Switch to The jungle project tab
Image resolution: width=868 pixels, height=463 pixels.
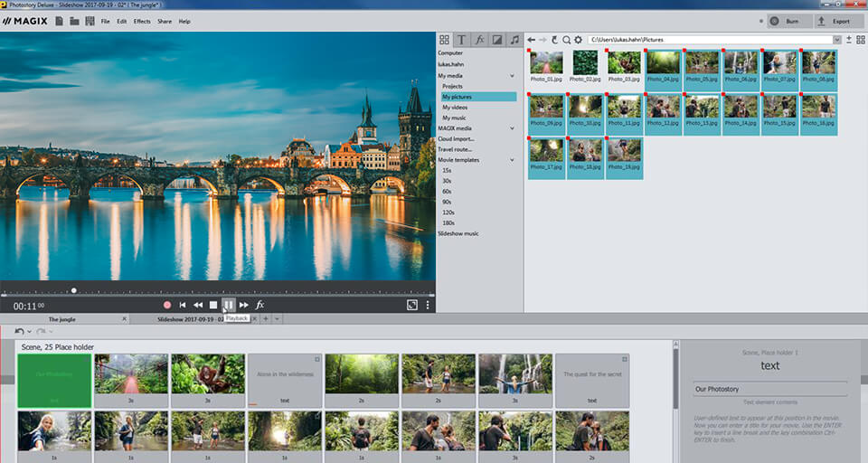click(62, 319)
